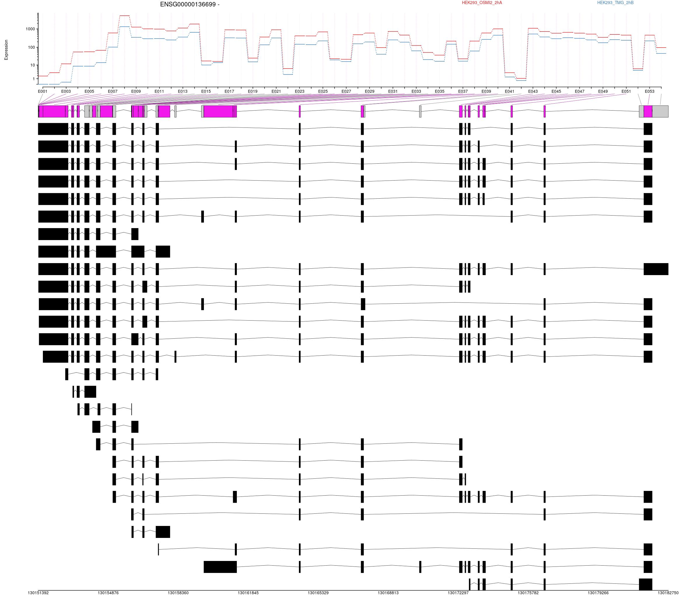Select exon label E037
The width and height of the screenshot is (700, 598).
pos(463,91)
